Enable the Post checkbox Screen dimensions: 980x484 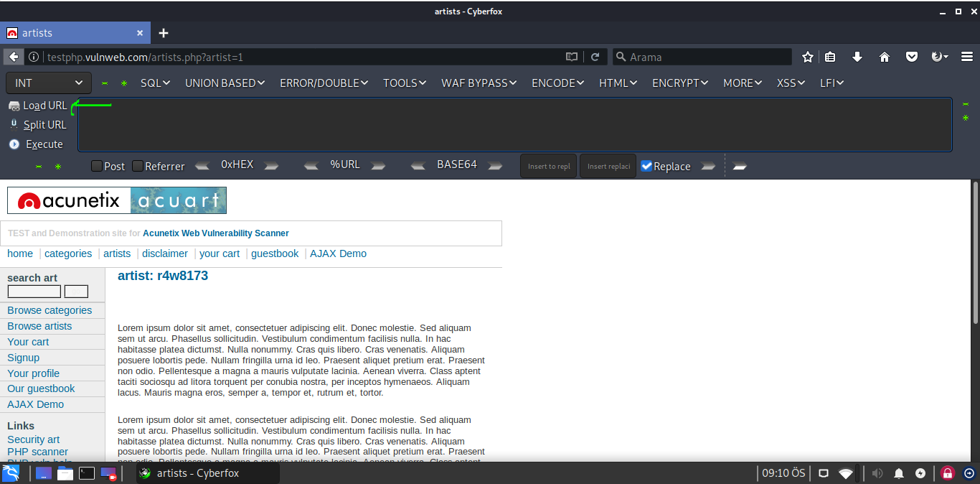pos(97,166)
